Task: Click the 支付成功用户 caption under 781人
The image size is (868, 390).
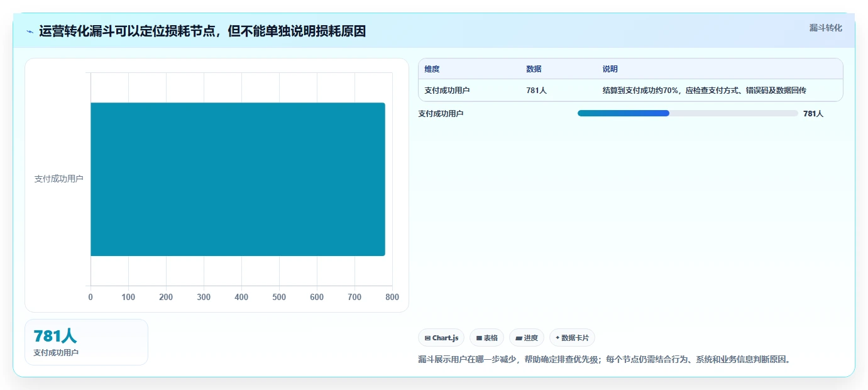Action: click(56, 353)
